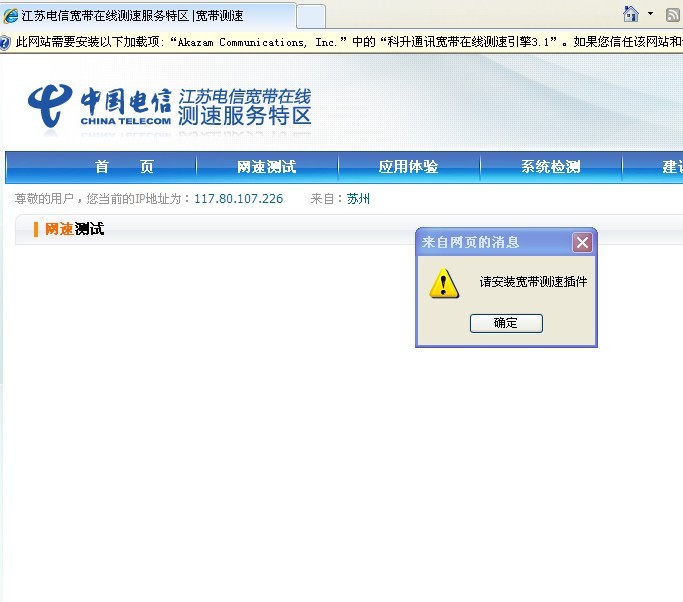Image resolution: width=683 pixels, height=602 pixels.
Task: Open a new blank browser tab
Action: coord(311,17)
